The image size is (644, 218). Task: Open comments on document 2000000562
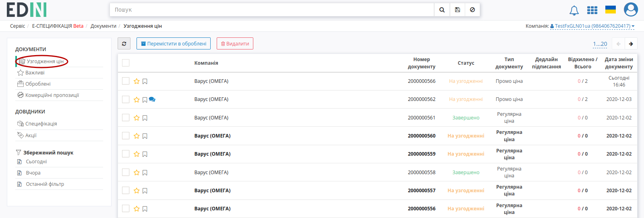click(x=152, y=99)
